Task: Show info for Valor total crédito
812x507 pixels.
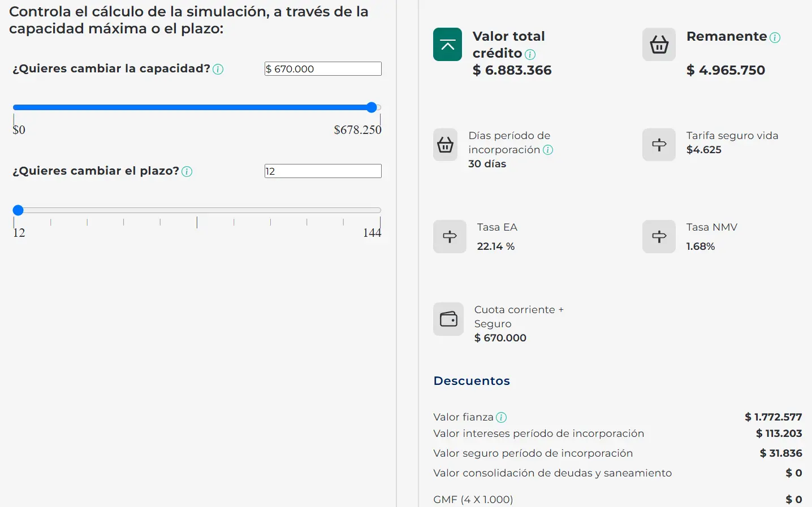Action: [x=530, y=54]
